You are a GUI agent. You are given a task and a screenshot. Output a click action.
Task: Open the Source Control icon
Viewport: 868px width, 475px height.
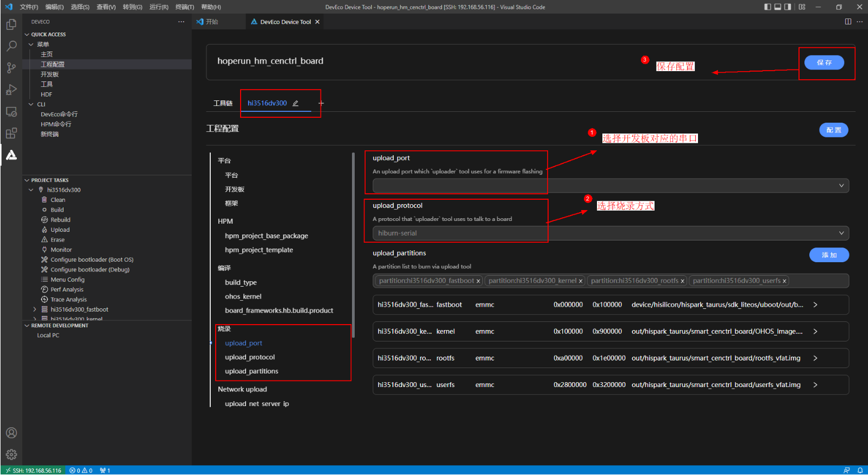pyautogui.click(x=11, y=68)
